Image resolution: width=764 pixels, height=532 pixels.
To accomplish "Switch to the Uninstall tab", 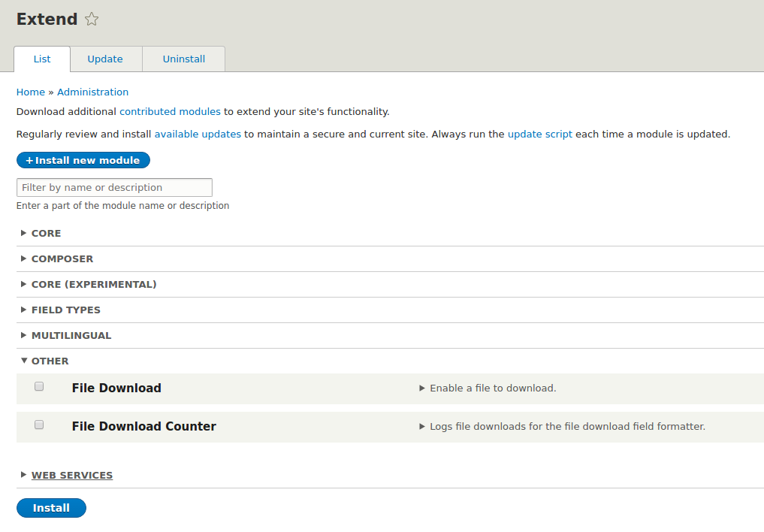I will point(183,59).
